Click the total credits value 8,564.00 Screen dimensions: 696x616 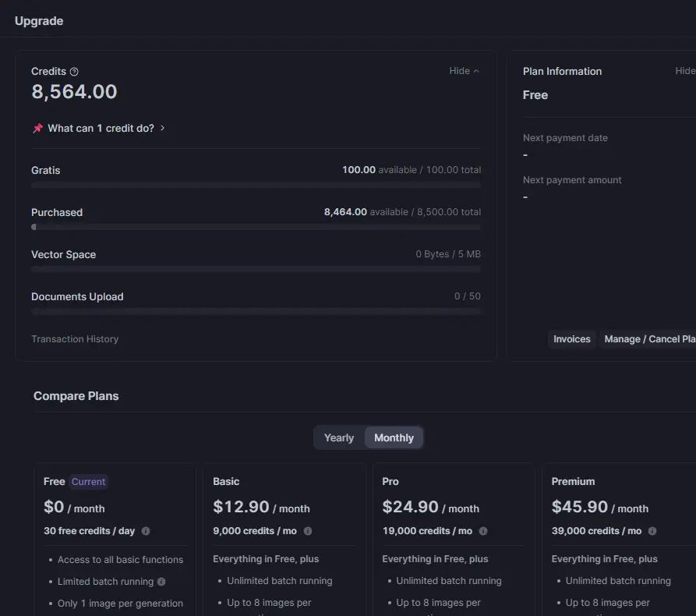[74, 92]
